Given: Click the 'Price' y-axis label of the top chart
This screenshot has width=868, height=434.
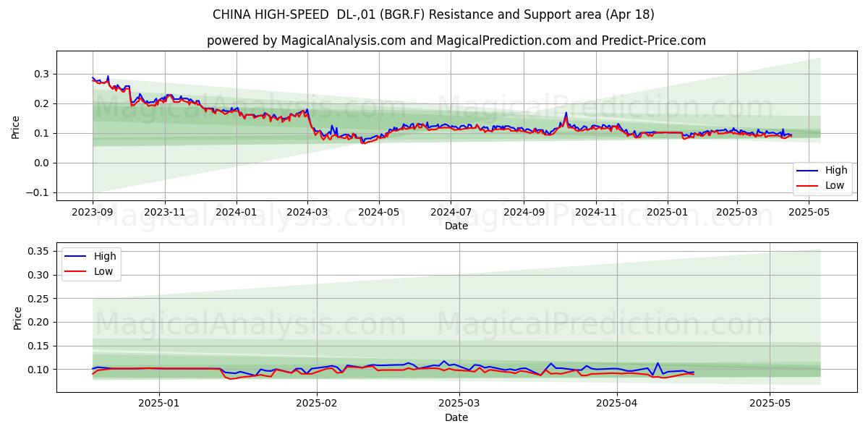Looking at the screenshot, I should point(16,126).
